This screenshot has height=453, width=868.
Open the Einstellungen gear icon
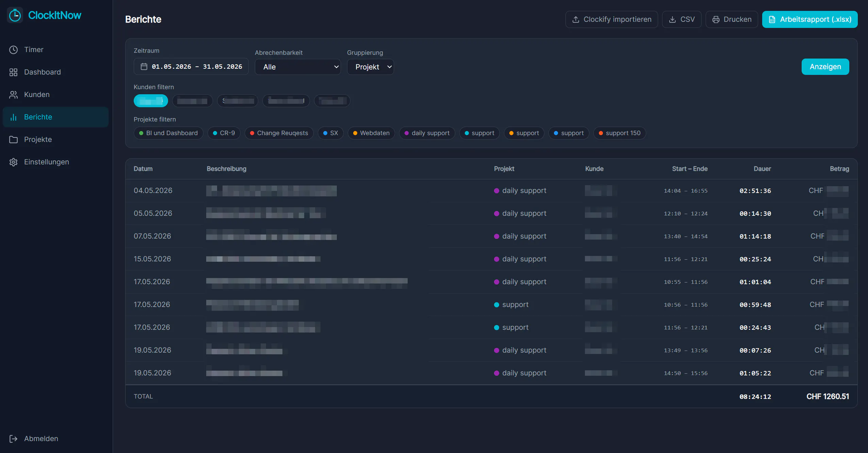click(x=13, y=162)
